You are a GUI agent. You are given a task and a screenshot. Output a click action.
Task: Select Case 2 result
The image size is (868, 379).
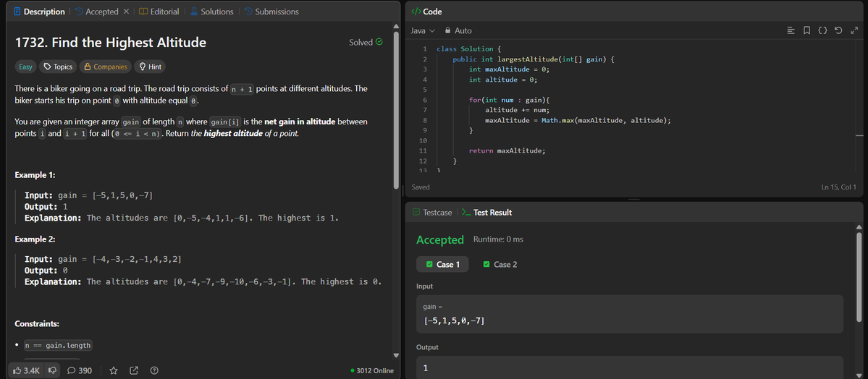point(500,265)
